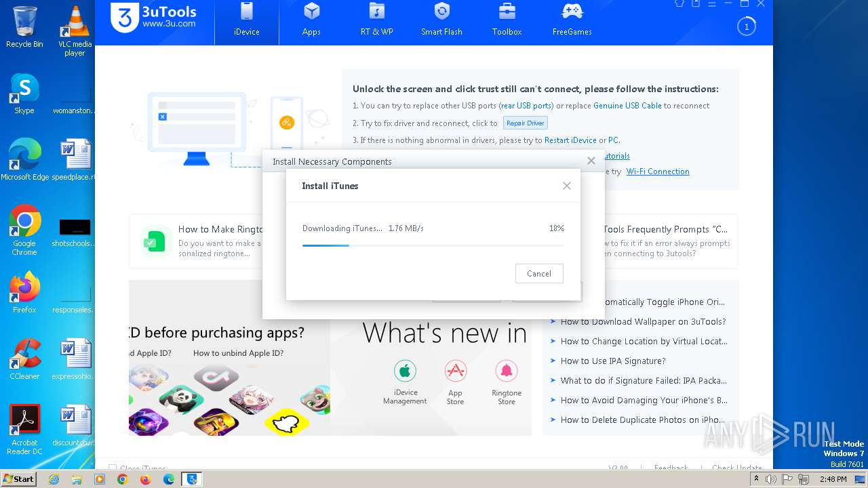Image resolution: width=868 pixels, height=488 pixels.
Task: Open CCleaner desktop shortcut
Action: click(24, 359)
